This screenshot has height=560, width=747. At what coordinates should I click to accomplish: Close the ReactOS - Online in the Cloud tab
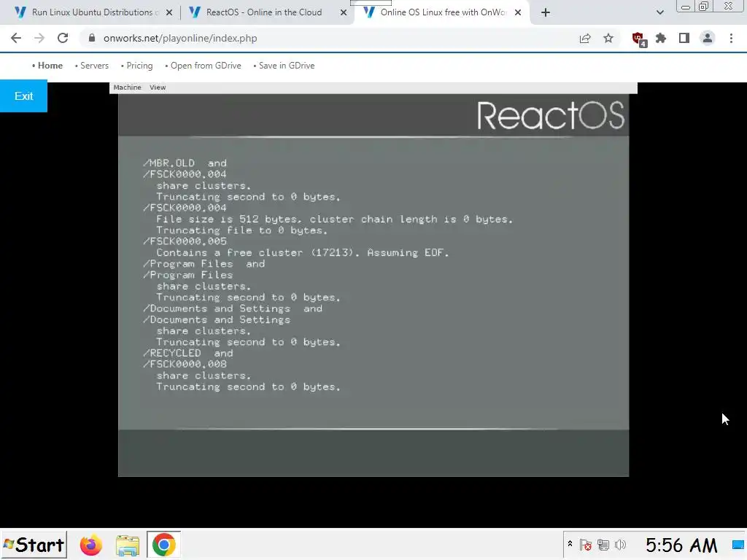tap(344, 12)
